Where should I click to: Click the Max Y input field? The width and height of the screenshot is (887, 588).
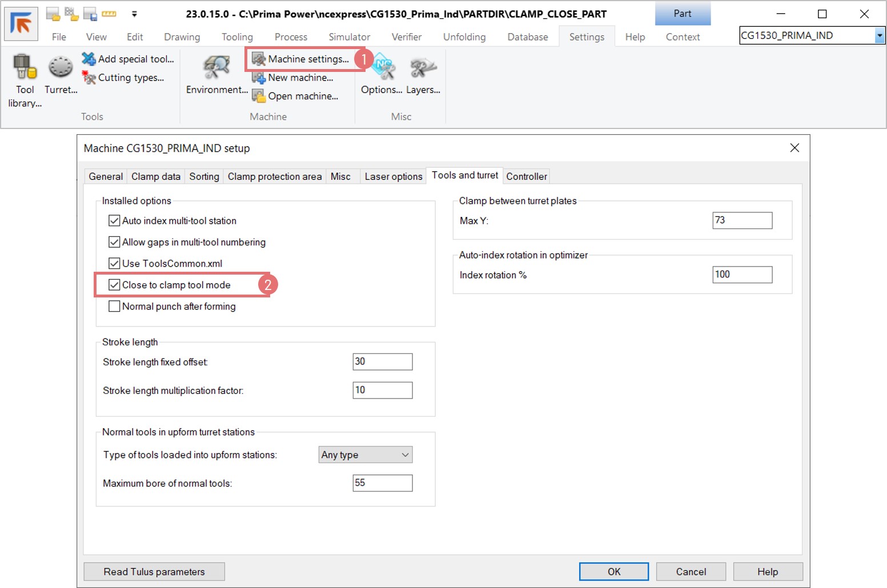(x=741, y=220)
